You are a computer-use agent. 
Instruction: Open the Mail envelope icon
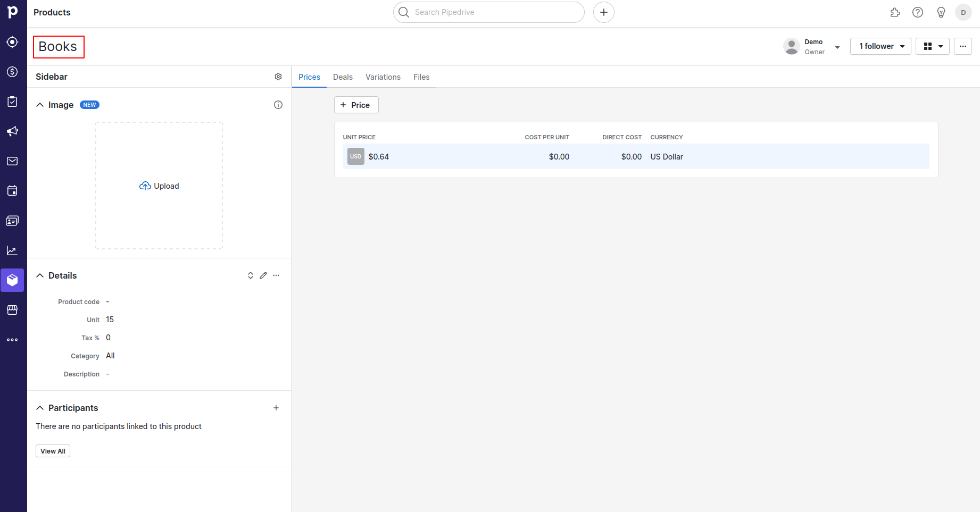(x=12, y=161)
